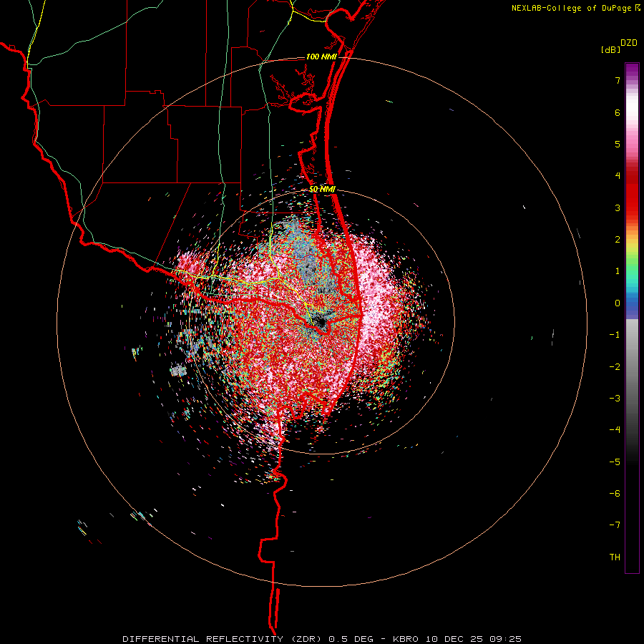Click the 6 value on colorbar scale
644x644 pixels.
tap(618, 112)
